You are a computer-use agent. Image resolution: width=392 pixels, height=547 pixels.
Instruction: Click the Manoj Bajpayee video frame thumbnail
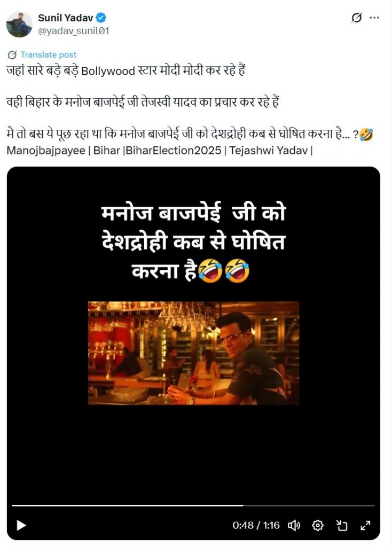(193, 353)
